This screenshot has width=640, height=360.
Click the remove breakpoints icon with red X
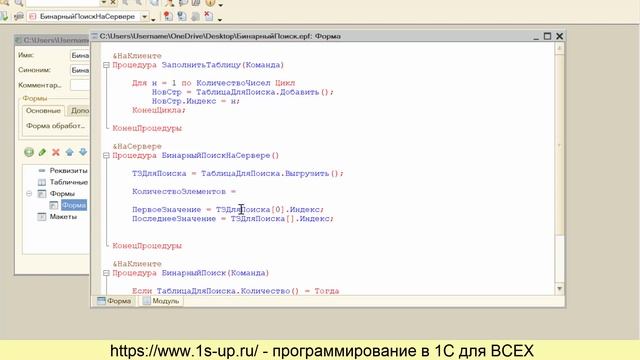point(209,16)
